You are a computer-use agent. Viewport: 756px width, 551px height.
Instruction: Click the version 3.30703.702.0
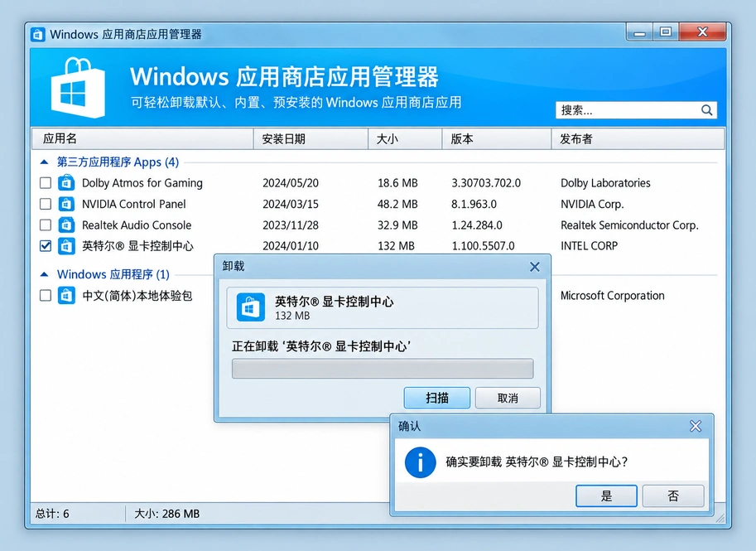click(x=486, y=183)
